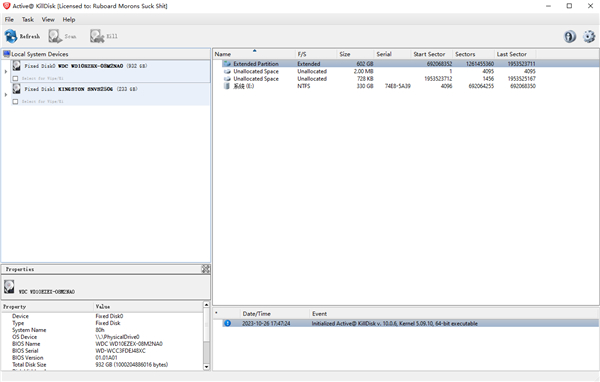Open the settings gear icon

point(589,36)
